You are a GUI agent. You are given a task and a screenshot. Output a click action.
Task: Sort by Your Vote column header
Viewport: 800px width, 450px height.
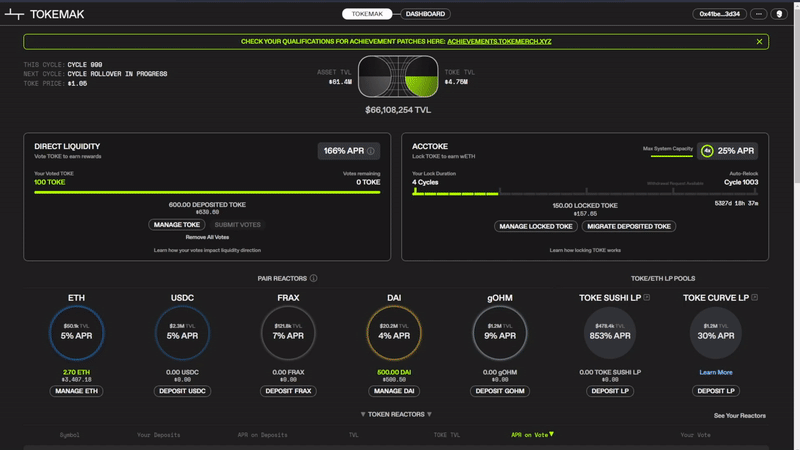click(x=695, y=435)
